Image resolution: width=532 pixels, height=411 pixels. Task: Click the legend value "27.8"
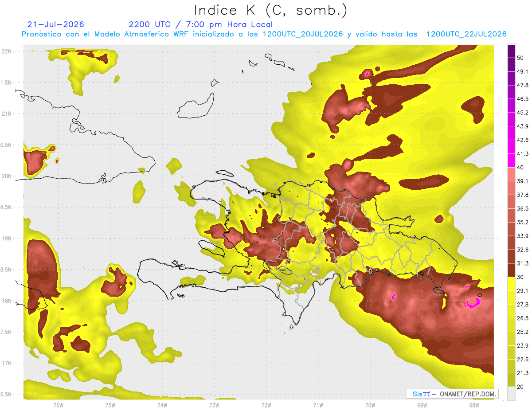pyautogui.click(x=523, y=305)
